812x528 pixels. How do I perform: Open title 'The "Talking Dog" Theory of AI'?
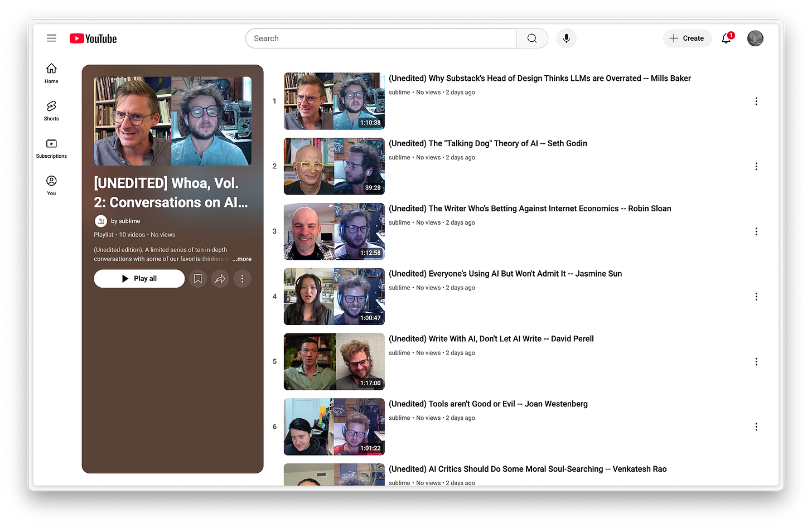coord(488,144)
